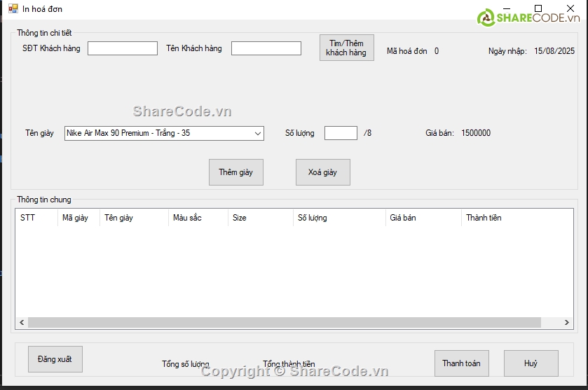Click the Tổng thành tiền label

click(289, 364)
